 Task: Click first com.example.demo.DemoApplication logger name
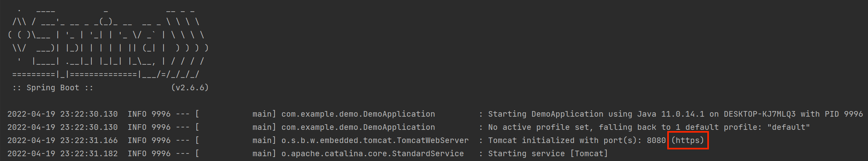click(x=358, y=114)
